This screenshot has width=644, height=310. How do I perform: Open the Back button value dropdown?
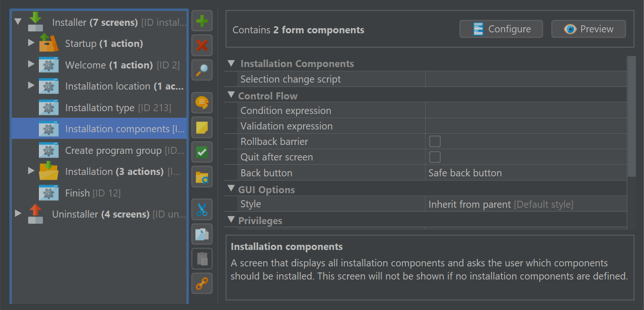tap(526, 173)
